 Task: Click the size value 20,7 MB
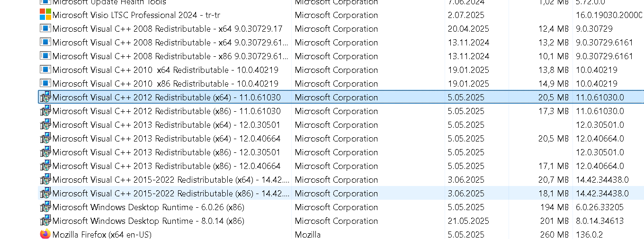coord(554,180)
